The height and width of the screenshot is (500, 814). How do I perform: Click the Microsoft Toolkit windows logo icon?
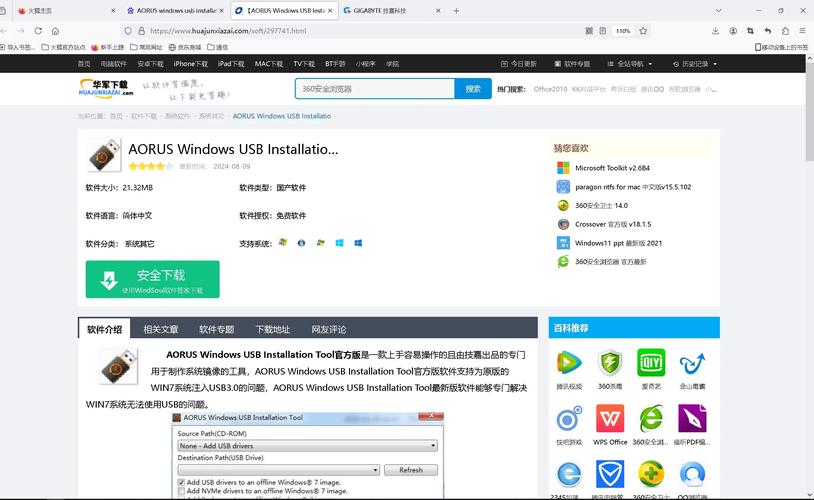pos(563,168)
